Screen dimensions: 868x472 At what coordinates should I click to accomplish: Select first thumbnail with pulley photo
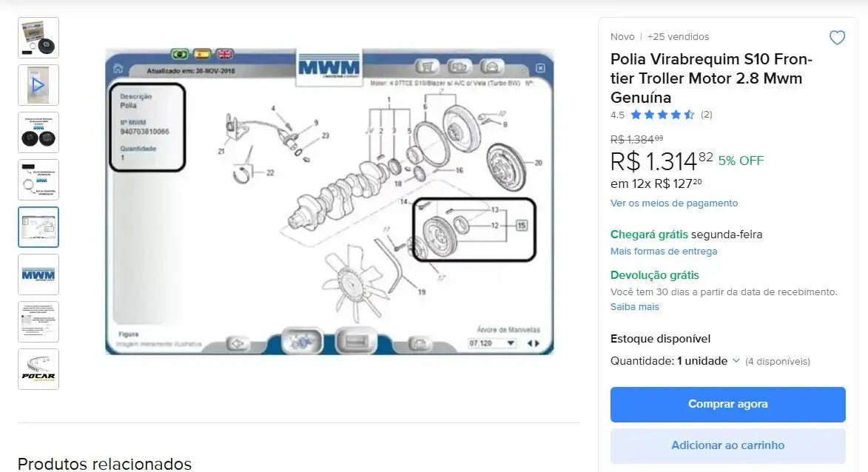[38, 38]
